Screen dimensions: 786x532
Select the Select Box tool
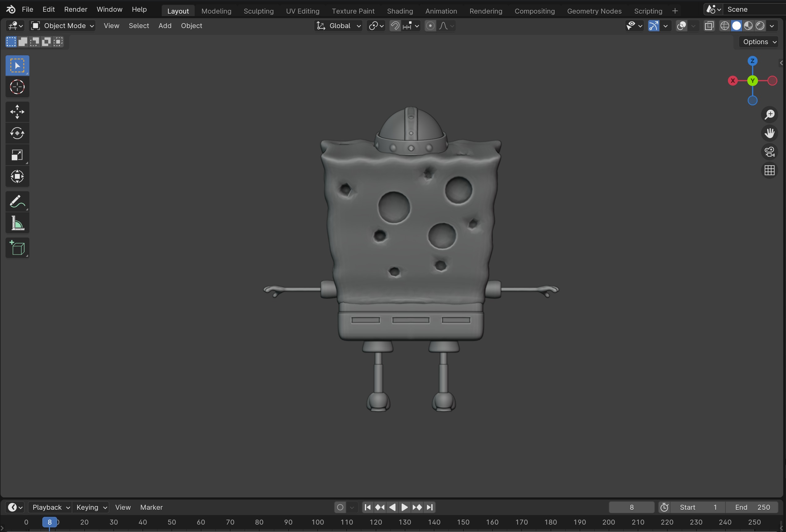click(17, 65)
